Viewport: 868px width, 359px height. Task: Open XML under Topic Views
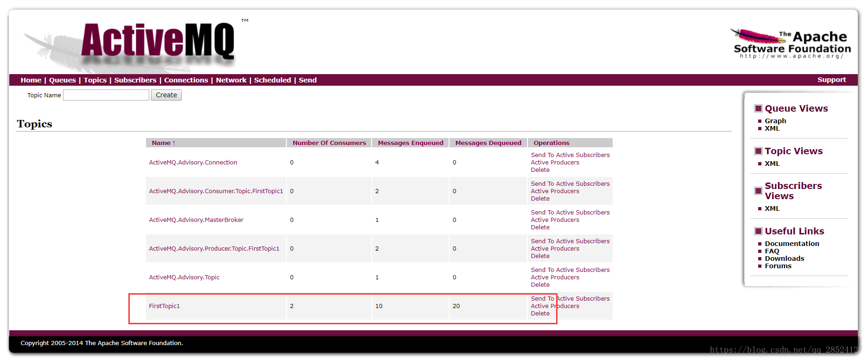tap(772, 164)
